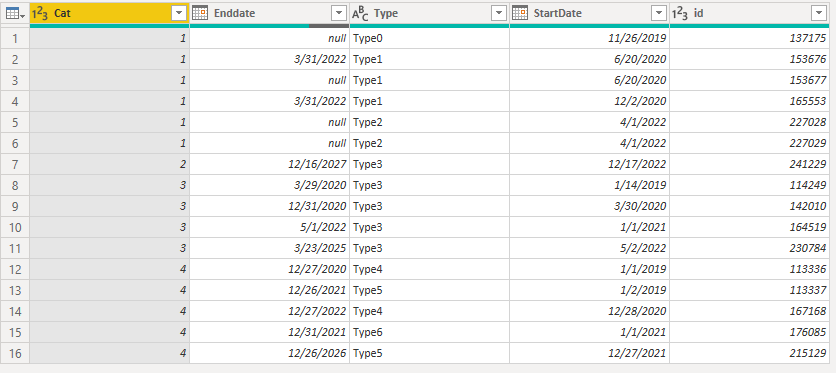Click StartDate cell 1/1/2019
Screen dimensions: 836x373
click(x=589, y=269)
